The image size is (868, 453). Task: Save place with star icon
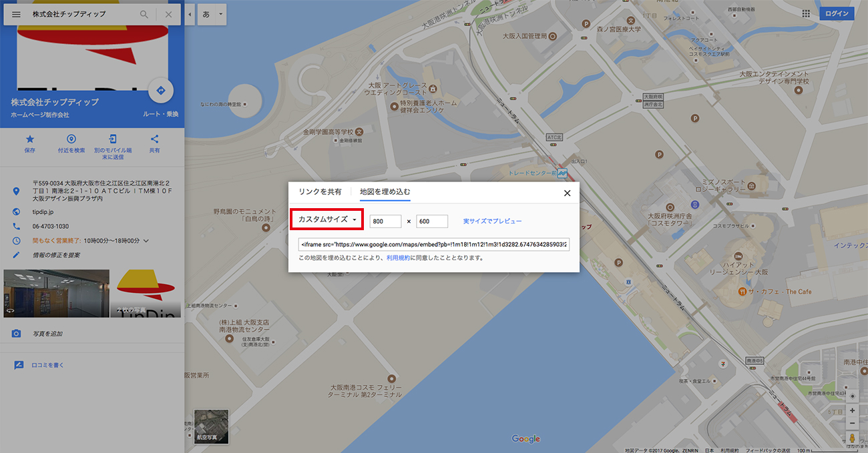(x=29, y=139)
